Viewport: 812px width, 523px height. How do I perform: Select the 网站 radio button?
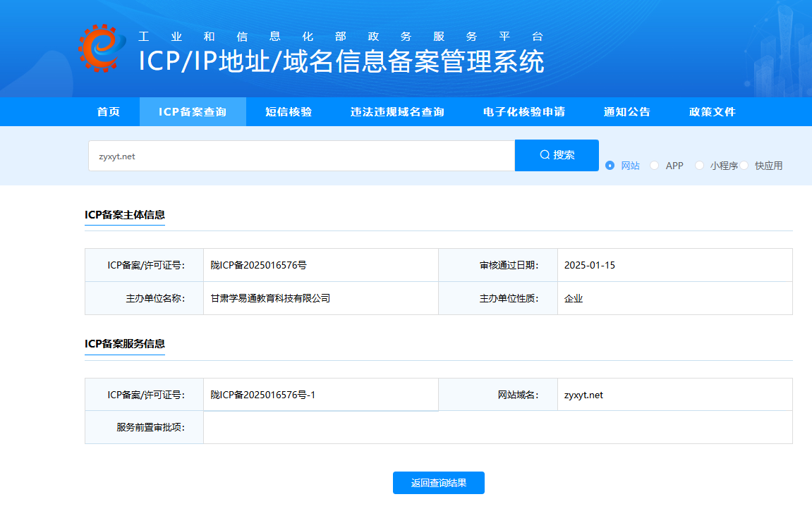point(610,166)
